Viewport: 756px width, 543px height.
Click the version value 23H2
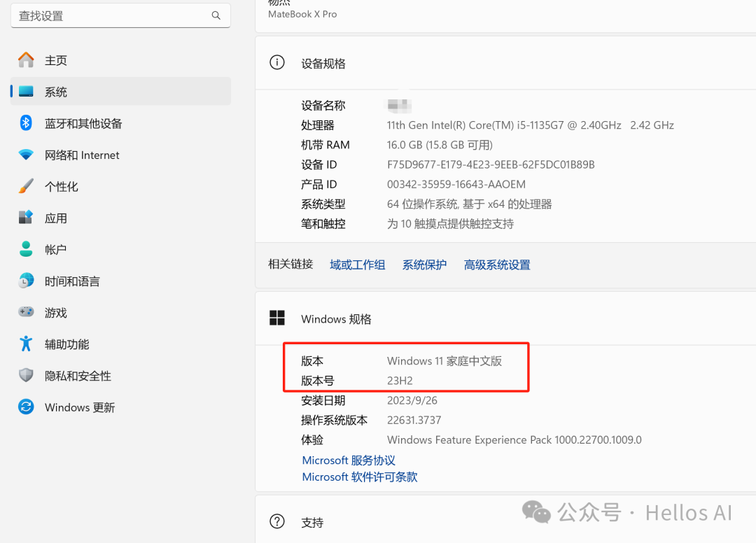click(x=400, y=381)
